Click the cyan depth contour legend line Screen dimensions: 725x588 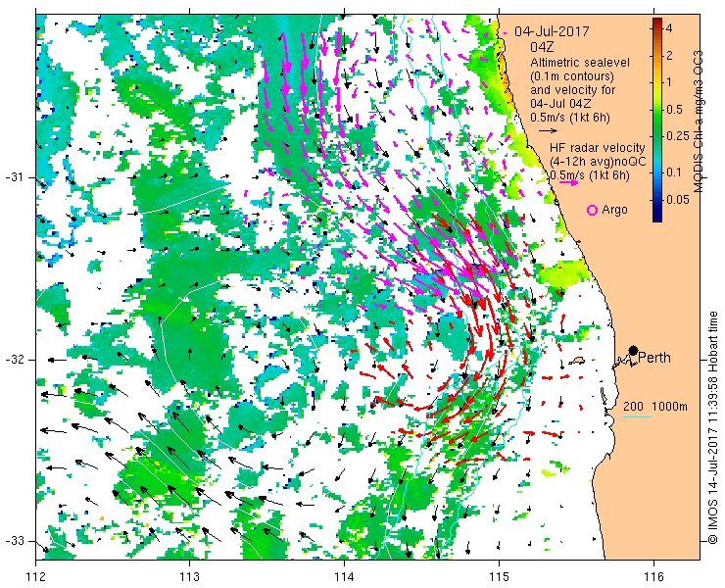(x=637, y=417)
